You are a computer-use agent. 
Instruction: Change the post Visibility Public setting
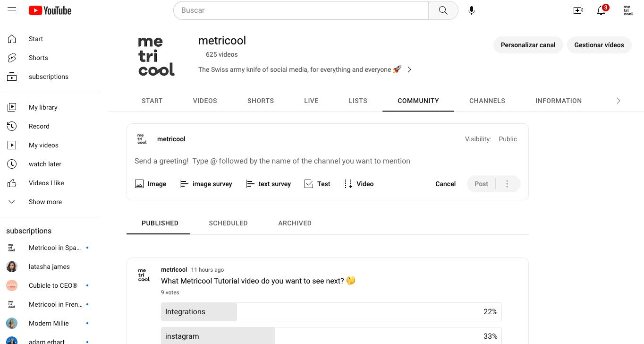coord(508,139)
